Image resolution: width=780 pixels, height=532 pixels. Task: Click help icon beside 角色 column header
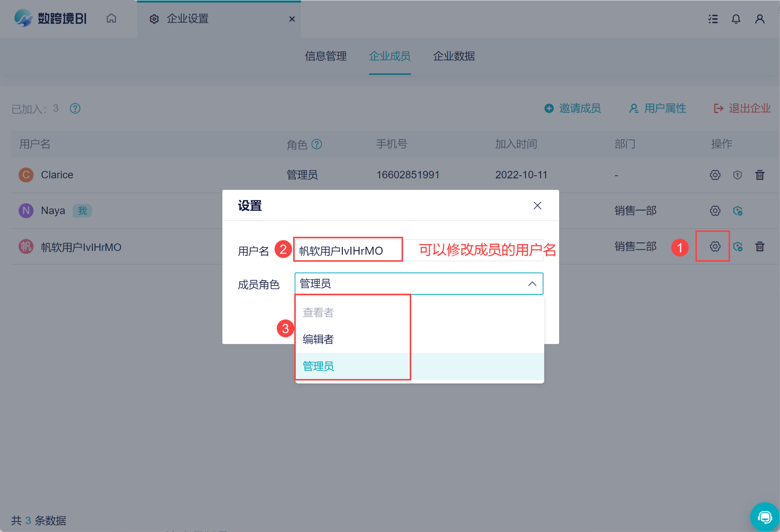pos(317,144)
